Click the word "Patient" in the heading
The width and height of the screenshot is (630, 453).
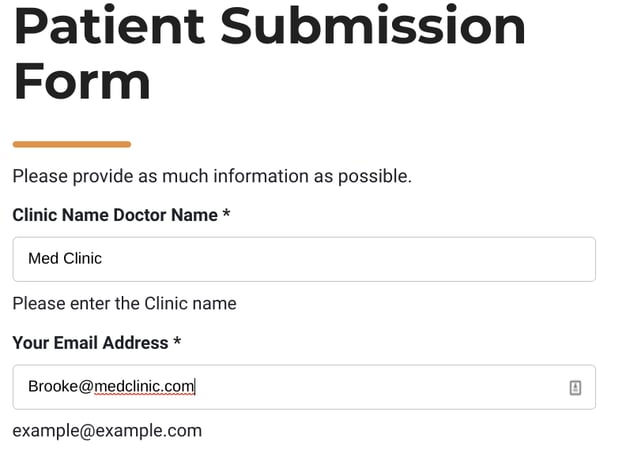click(x=110, y=26)
